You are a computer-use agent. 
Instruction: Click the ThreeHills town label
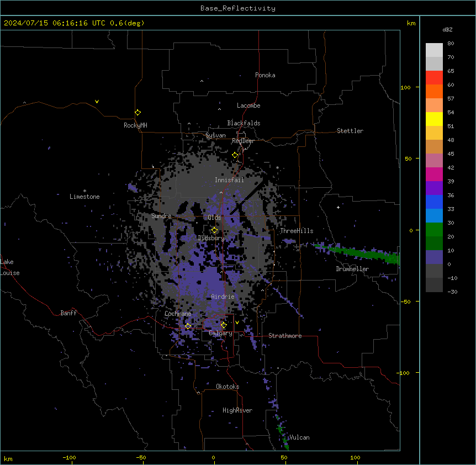pyautogui.click(x=297, y=231)
